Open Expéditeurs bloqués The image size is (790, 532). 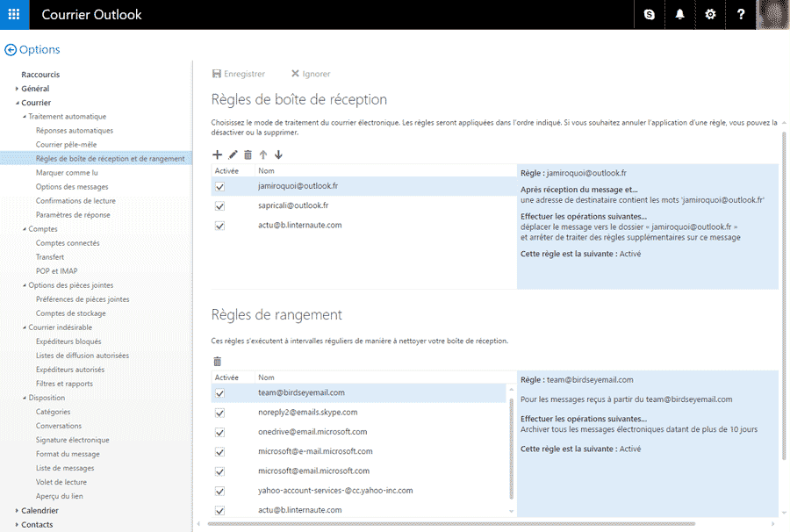click(x=68, y=341)
